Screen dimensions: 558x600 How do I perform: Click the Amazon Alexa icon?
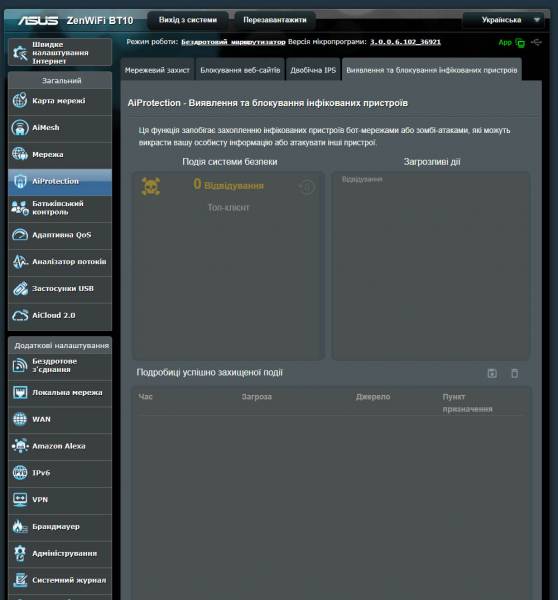point(20,446)
